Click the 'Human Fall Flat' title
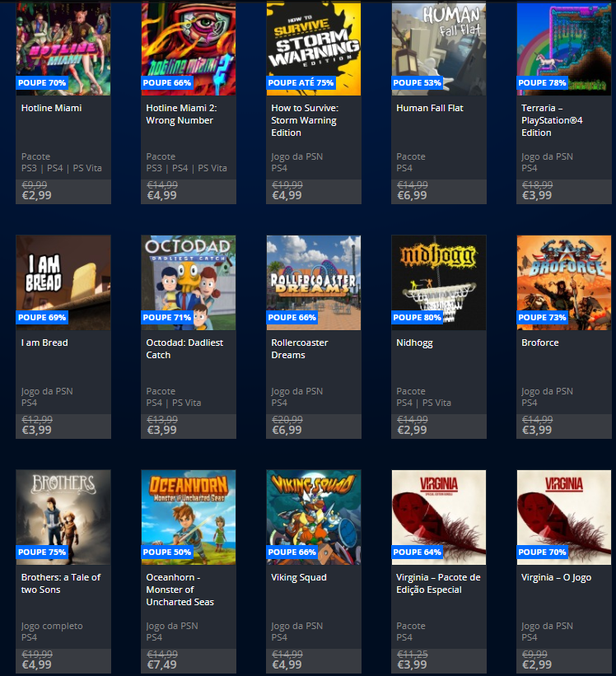Viewport: 616px width, 676px height. (430, 108)
